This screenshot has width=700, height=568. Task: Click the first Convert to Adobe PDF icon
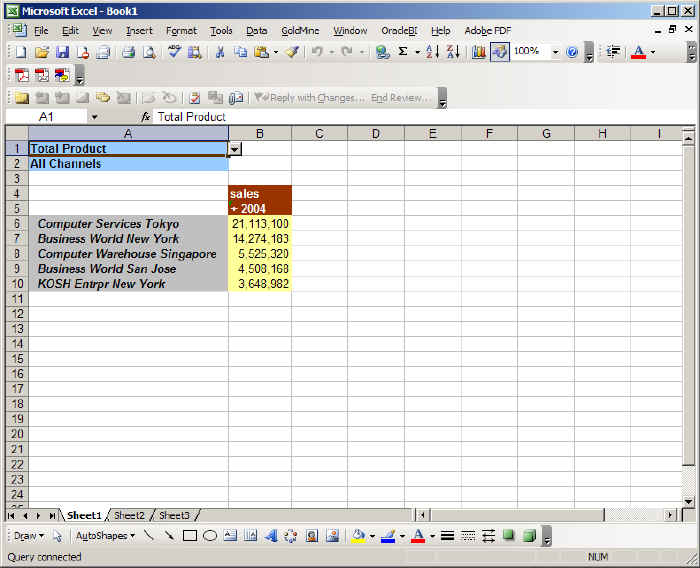coord(21,75)
